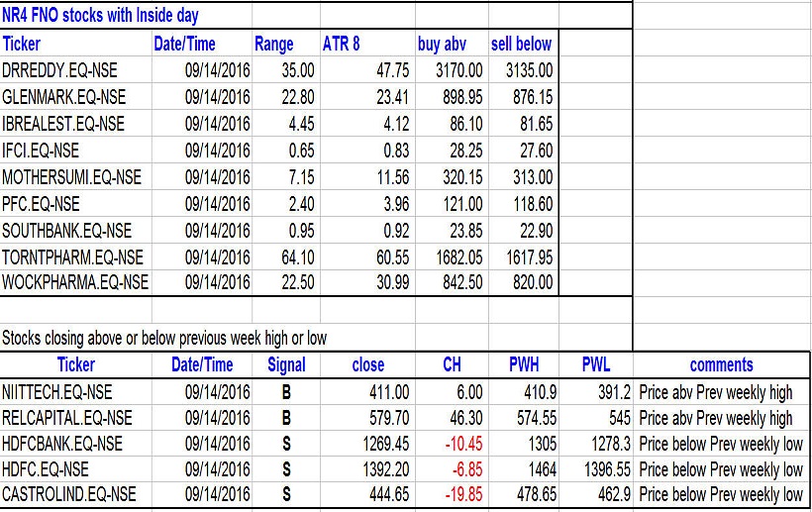Click NIITTECH close value 411.00
The height and width of the screenshot is (512, 812).
click(389, 392)
